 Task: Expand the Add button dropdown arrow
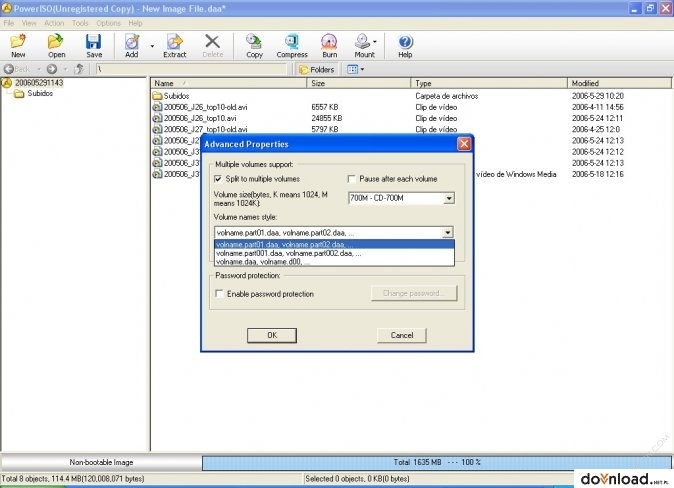(x=152, y=46)
